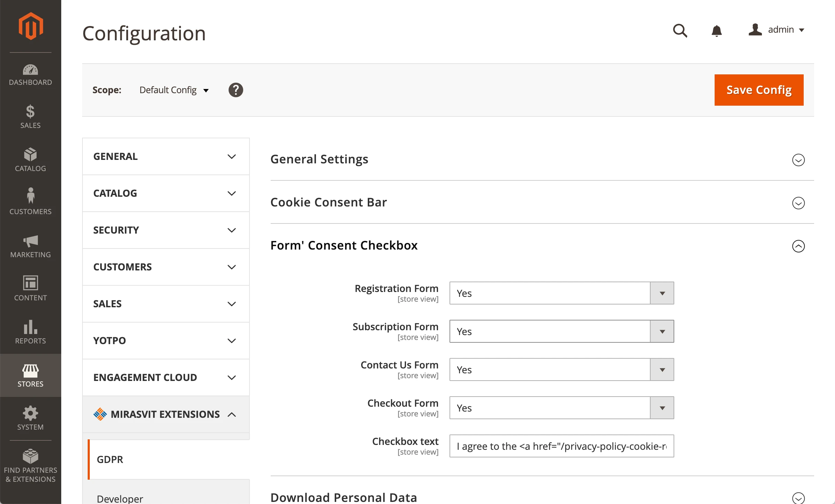Open the Subscription Form dropdown
The image size is (835, 504).
561,331
